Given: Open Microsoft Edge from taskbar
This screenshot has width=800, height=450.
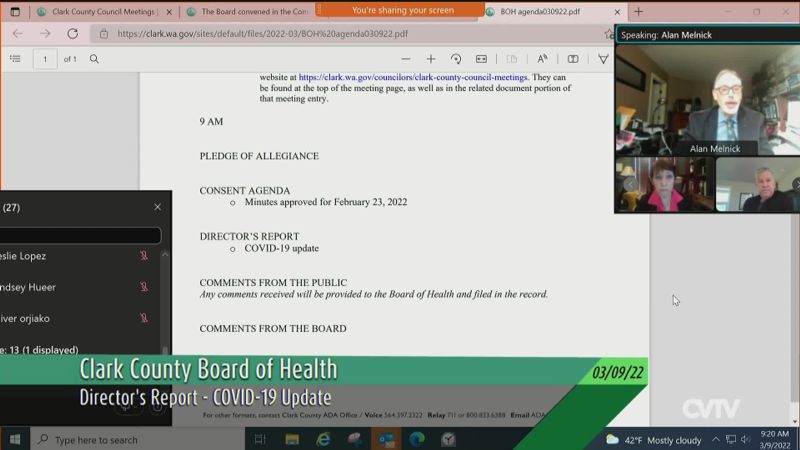Looking at the screenshot, I should (417, 439).
